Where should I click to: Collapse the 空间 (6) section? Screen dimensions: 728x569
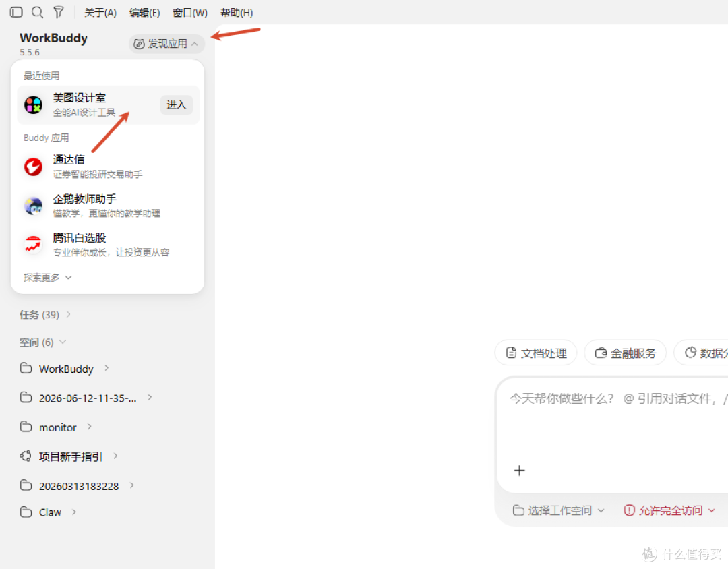click(42, 342)
